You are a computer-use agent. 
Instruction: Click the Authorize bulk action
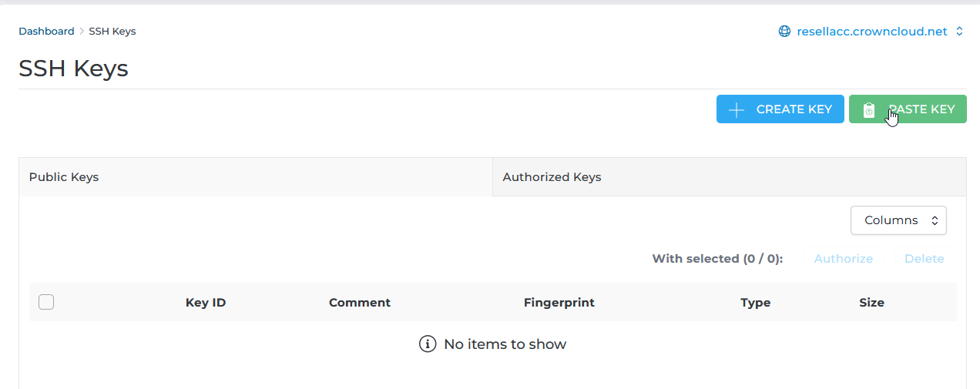[843, 259]
